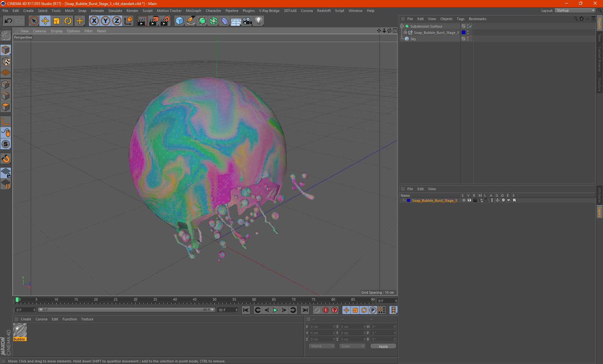
Task: Add a Camera object
Action: coord(247,21)
